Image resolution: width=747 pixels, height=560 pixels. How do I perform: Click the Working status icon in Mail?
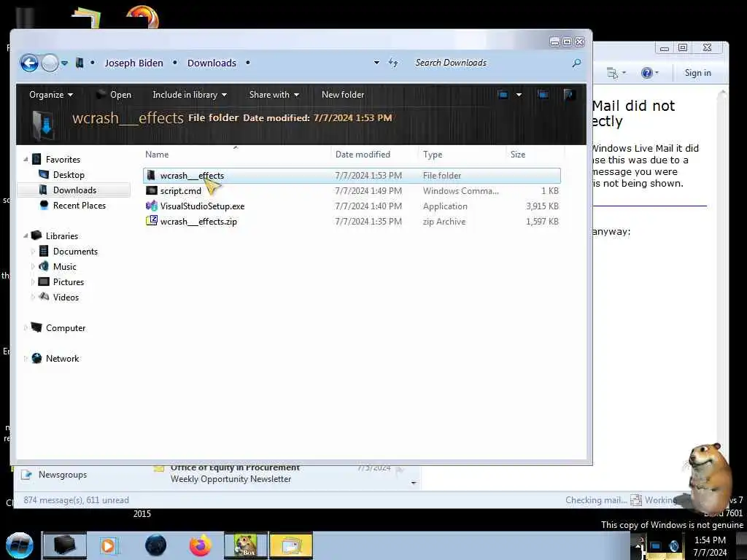pos(636,500)
